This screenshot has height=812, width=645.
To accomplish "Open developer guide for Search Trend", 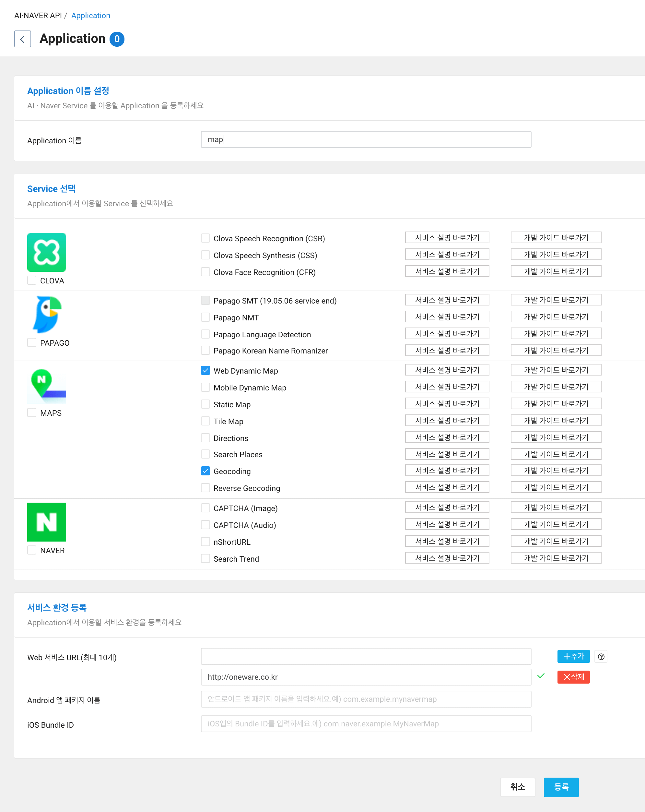I will click(556, 558).
